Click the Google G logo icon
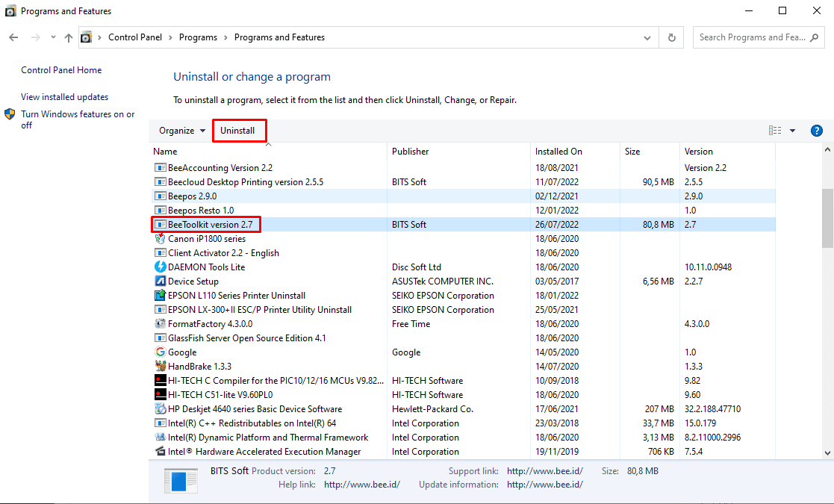Viewport: 834px width, 504px height. coord(160,352)
